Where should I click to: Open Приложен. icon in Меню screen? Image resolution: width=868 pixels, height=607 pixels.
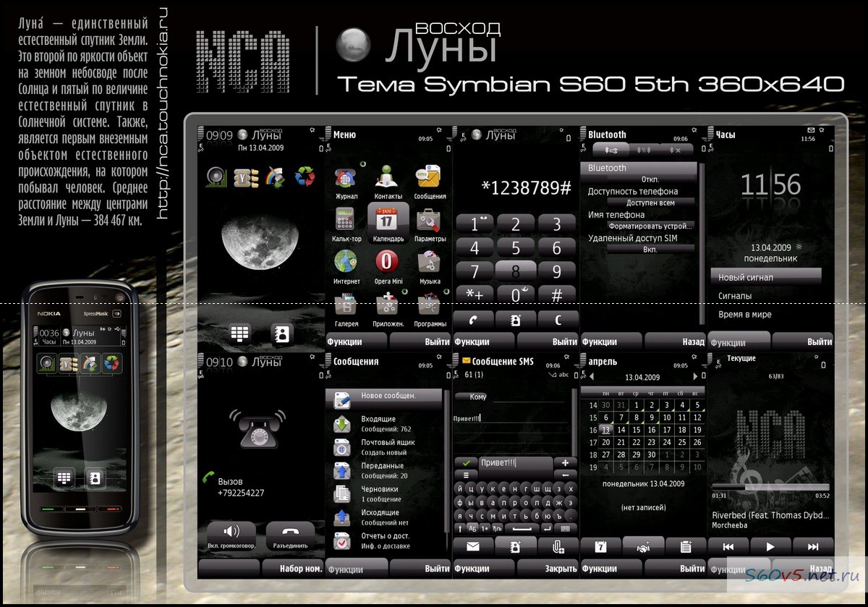point(388,305)
